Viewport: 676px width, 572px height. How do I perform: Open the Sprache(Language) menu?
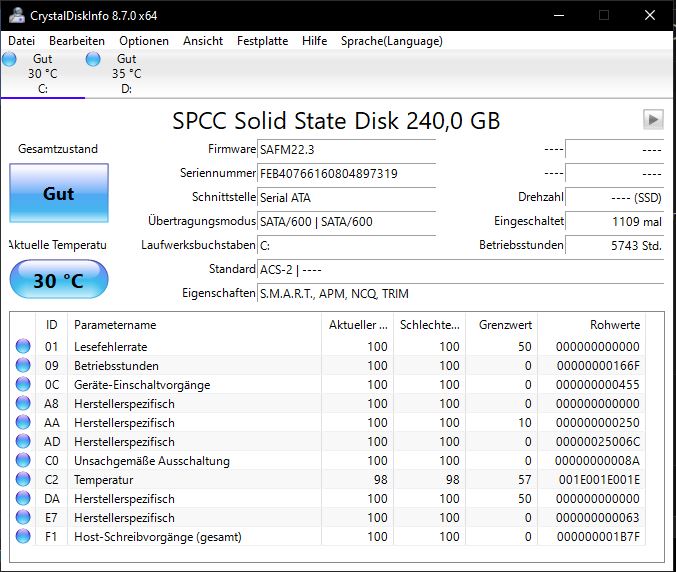click(391, 41)
